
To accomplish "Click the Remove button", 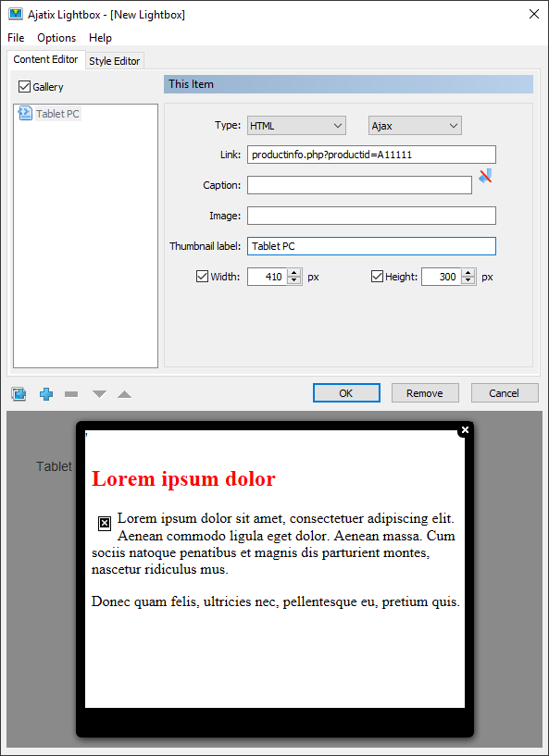I will tap(425, 393).
